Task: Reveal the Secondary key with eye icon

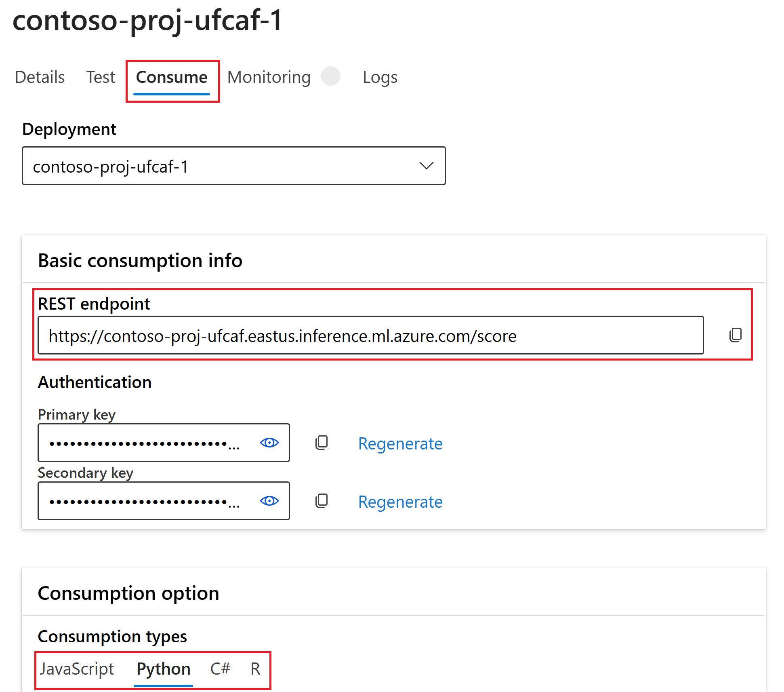Action: point(269,501)
